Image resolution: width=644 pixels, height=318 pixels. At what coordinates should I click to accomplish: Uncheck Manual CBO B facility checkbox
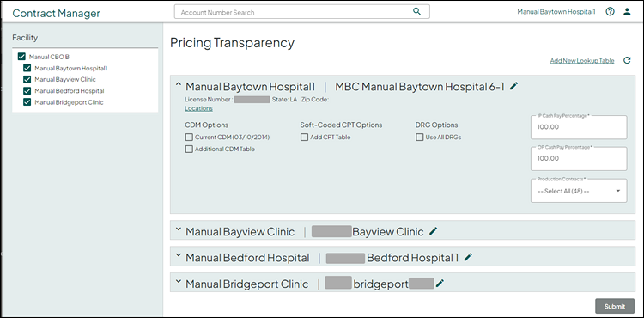(21, 57)
